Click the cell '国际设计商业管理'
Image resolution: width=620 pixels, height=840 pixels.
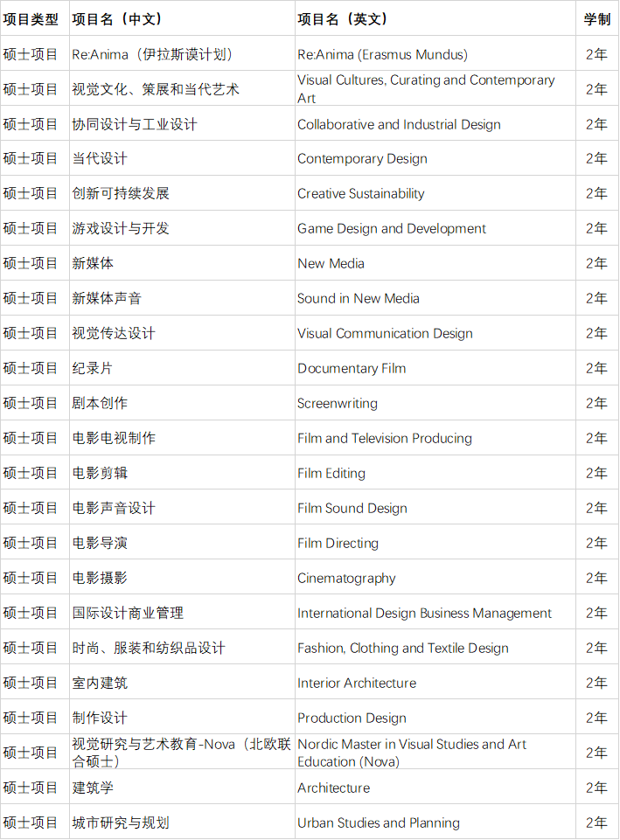point(182,613)
